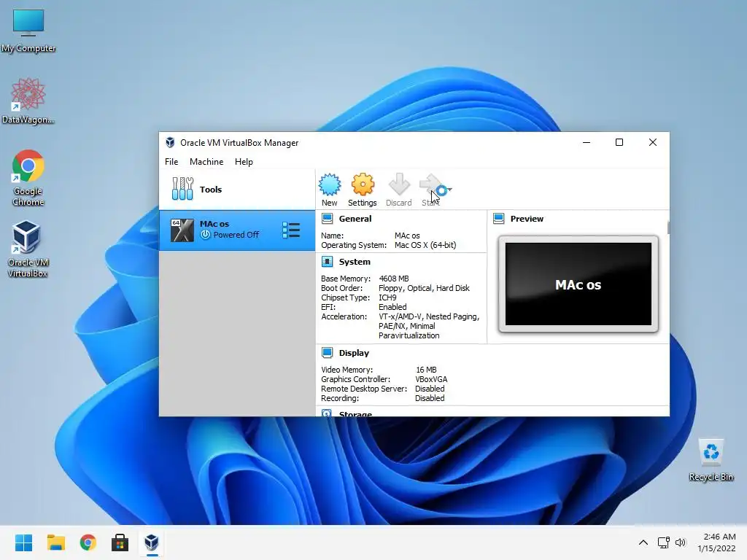Click the Storage section icon
The width and height of the screenshot is (747, 560).
click(327, 413)
